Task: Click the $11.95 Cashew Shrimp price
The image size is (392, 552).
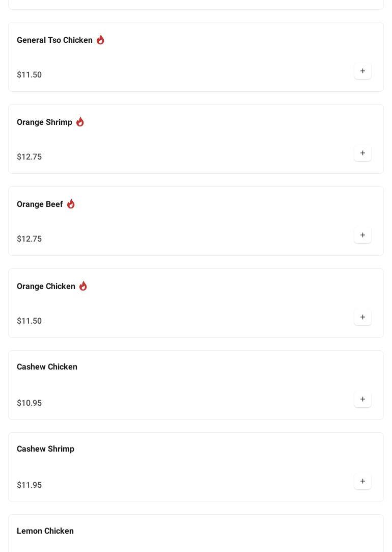Action: pos(29,485)
